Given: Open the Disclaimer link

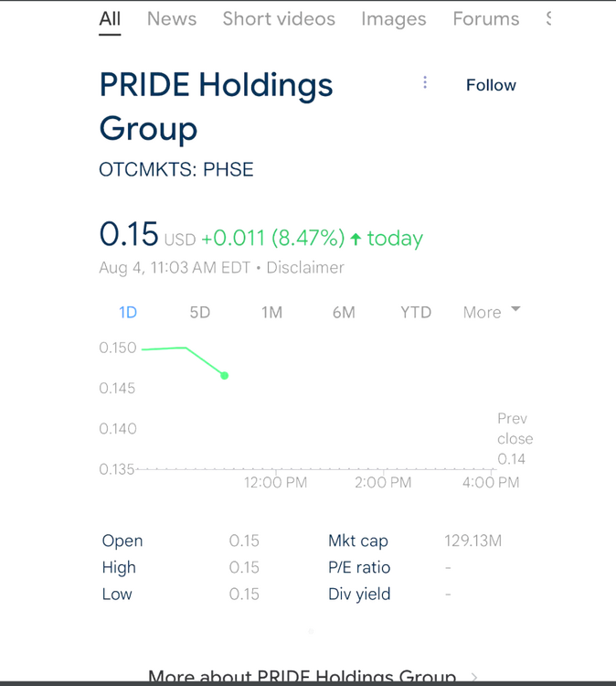Looking at the screenshot, I should coord(305,268).
